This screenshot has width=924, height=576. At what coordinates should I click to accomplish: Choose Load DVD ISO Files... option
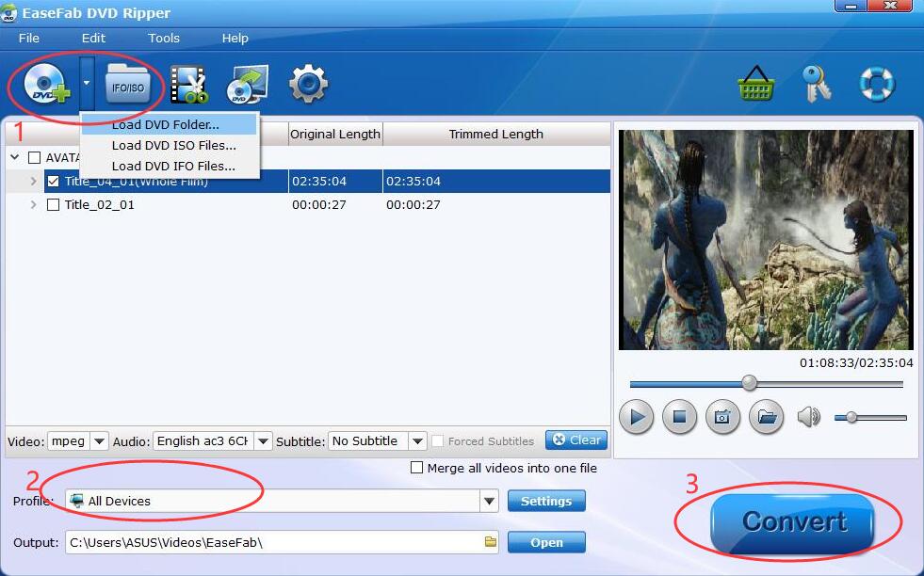170,146
